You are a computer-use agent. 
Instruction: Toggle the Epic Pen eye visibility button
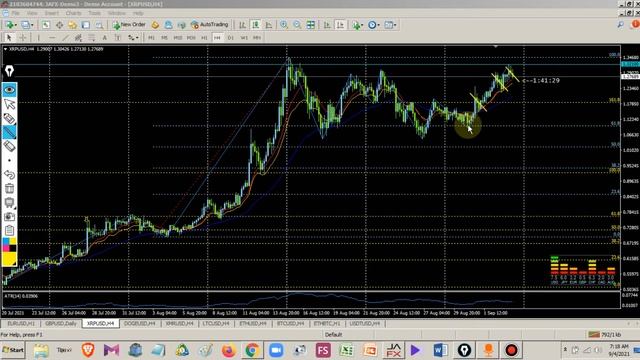9,89
